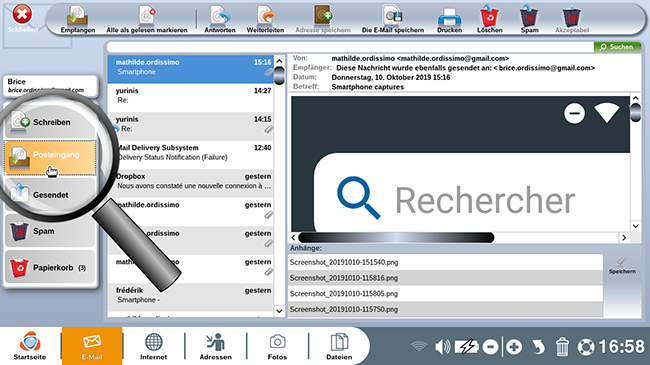Select the E-Mail tab in bottom bar
Screen dimensions: 650x365
[x=92, y=346]
